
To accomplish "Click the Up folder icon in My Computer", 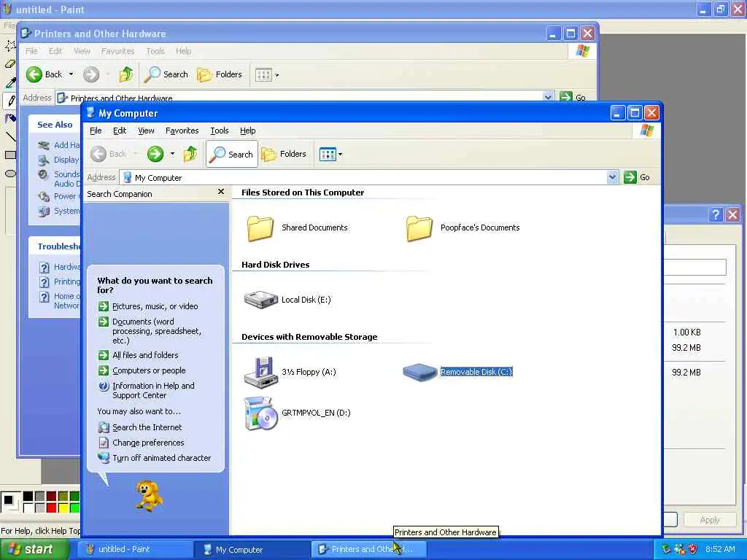I will [190, 154].
